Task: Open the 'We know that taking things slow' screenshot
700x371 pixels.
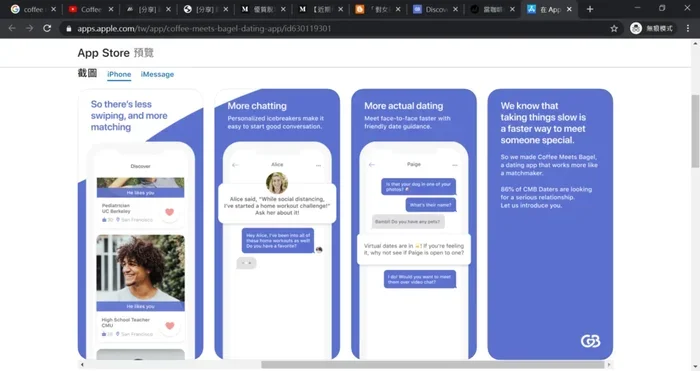Action: [x=550, y=224]
